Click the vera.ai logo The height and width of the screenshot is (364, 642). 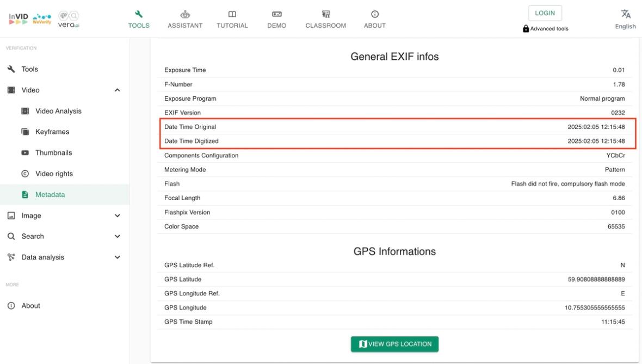pos(69,19)
